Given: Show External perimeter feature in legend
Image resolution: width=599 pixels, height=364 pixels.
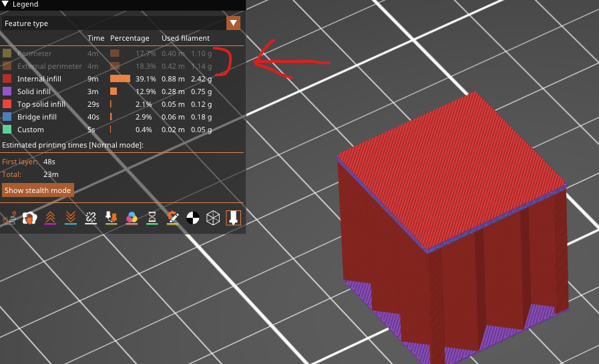Looking at the screenshot, I should (108, 66).
